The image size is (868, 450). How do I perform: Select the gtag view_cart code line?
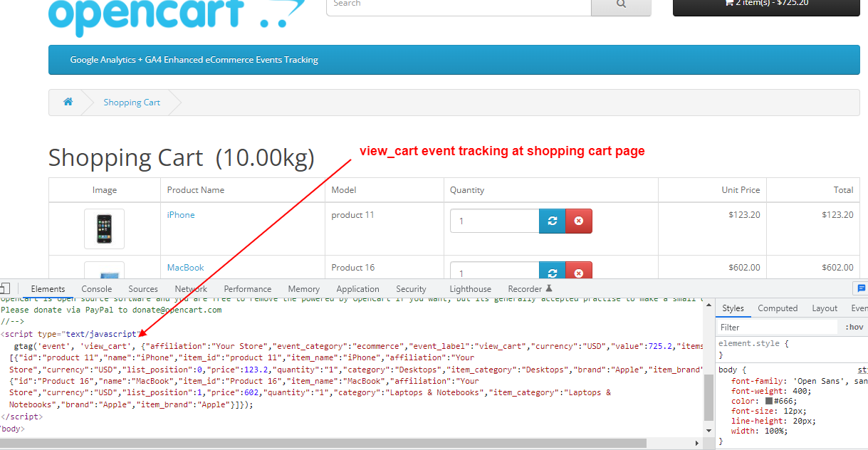[358, 345]
